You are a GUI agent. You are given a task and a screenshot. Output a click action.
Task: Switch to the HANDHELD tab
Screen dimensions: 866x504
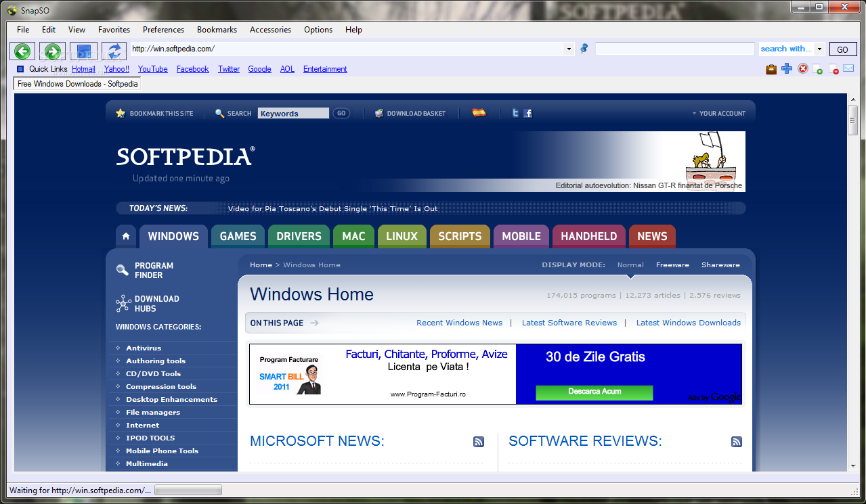[589, 236]
